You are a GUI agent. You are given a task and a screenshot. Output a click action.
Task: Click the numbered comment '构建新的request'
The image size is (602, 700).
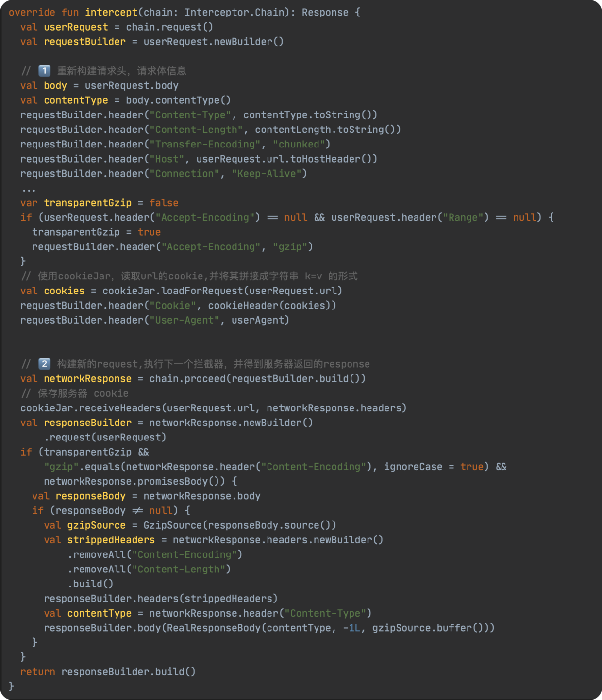(x=195, y=364)
